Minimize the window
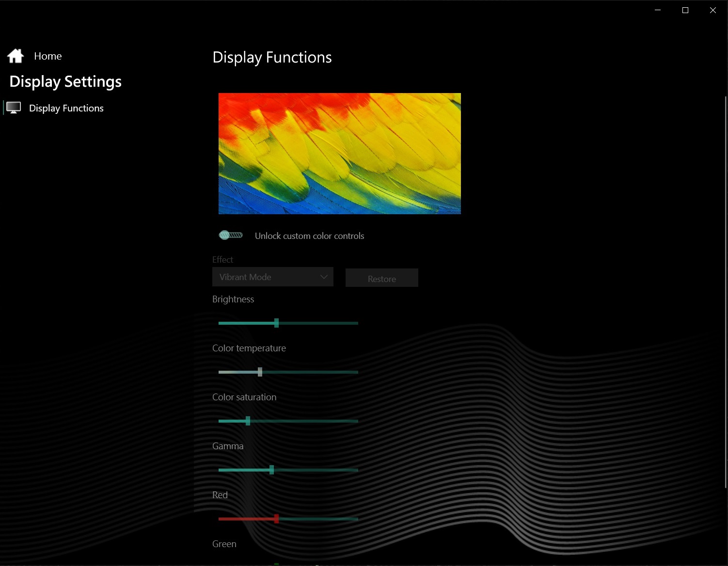The width and height of the screenshot is (728, 566). (658, 10)
